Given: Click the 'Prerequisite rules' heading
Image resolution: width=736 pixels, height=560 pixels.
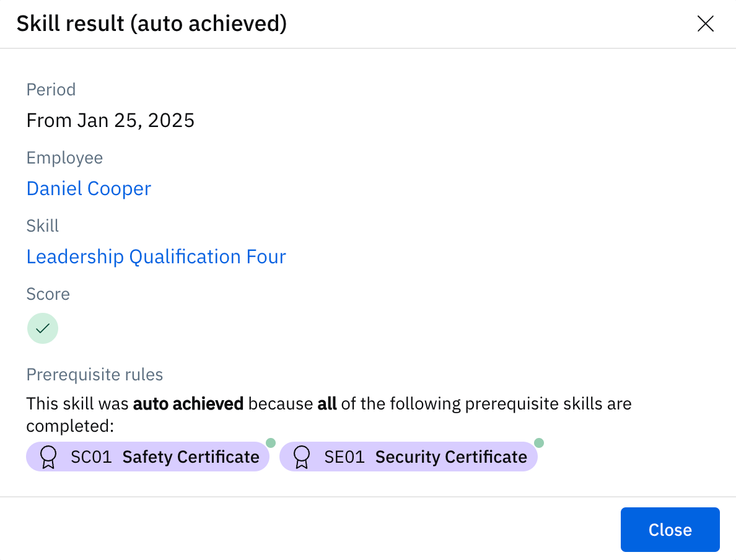Looking at the screenshot, I should (x=95, y=375).
